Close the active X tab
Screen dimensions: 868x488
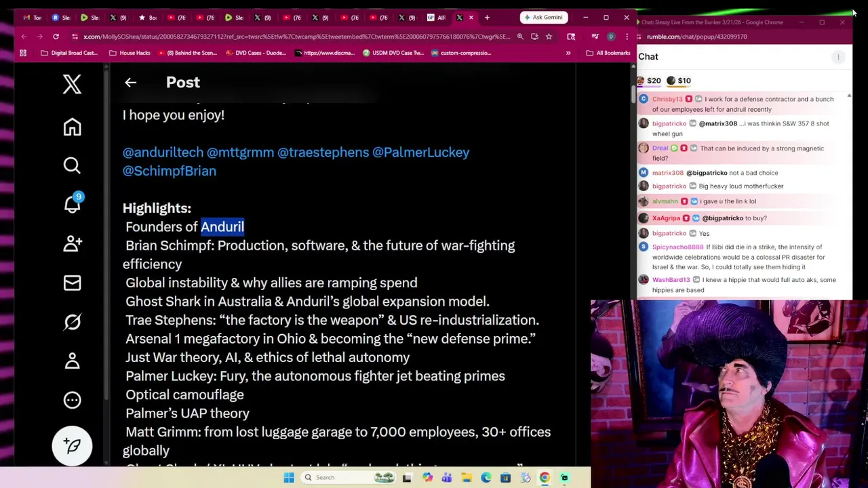point(471,18)
